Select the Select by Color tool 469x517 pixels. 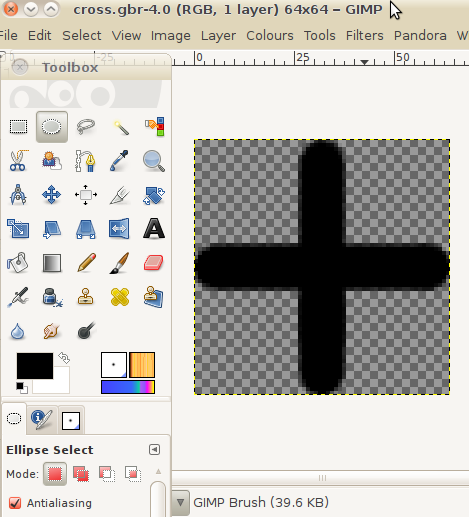pyautogui.click(x=154, y=126)
